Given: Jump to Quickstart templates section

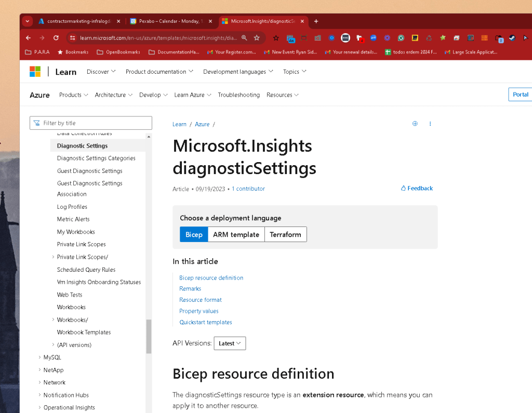Looking at the screenshot, I should click(x=206, y=322).
